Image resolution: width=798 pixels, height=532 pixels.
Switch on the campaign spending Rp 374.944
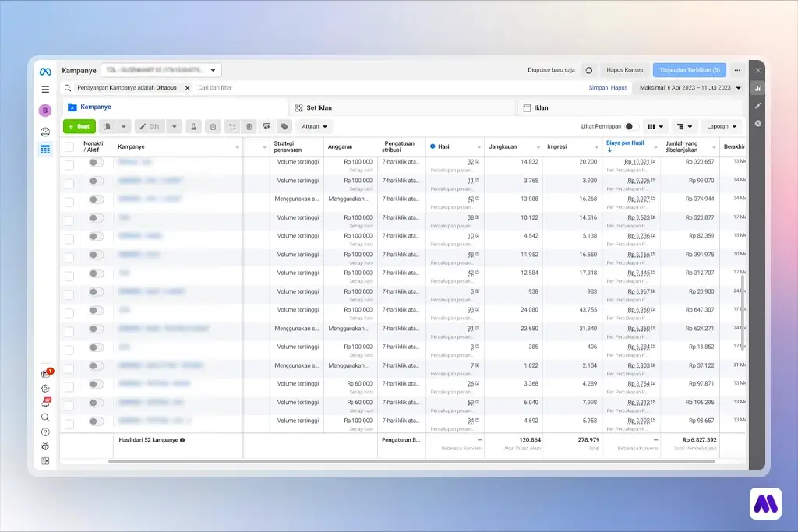(96, 199)
